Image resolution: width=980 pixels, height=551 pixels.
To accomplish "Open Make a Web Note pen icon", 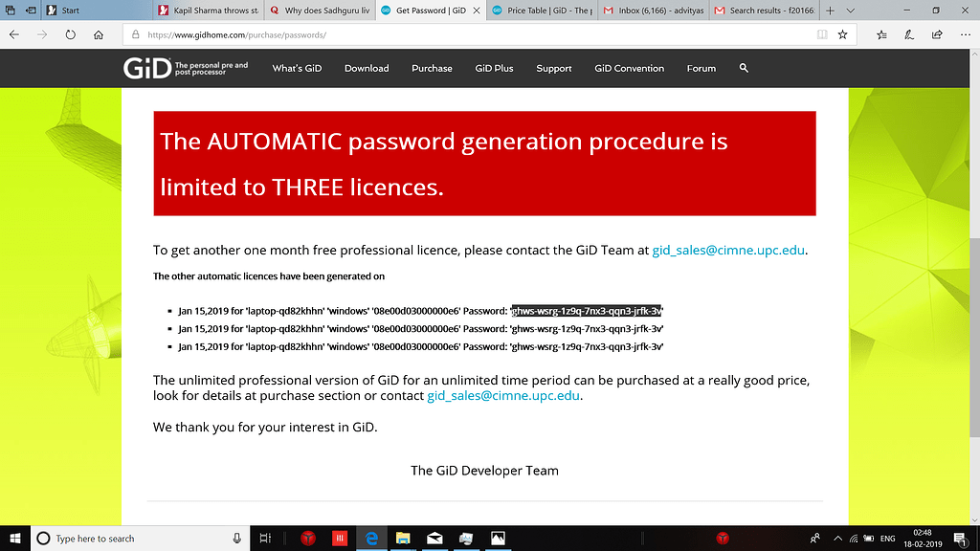I will pyautogui.click(x=908, y=33).
